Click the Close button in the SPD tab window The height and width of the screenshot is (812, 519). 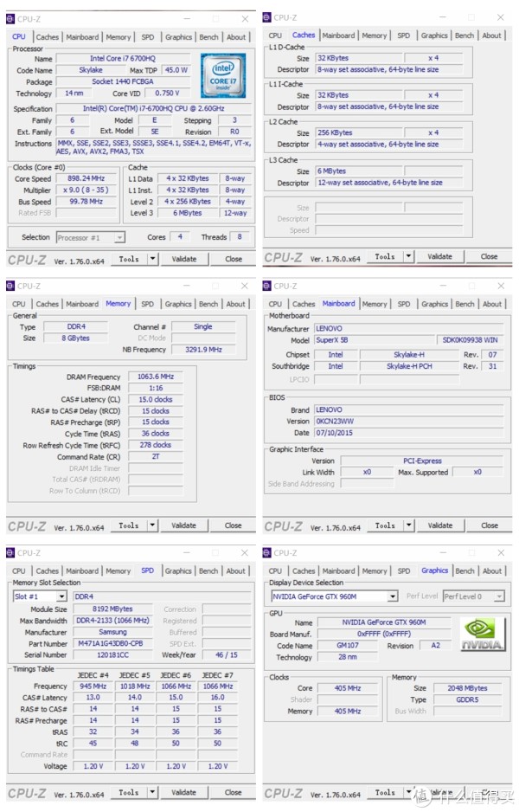click(233, 793)
